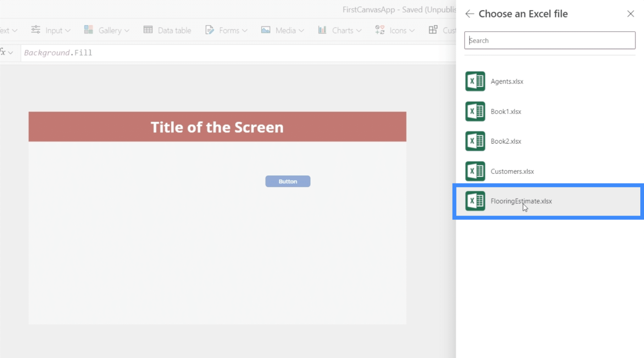Click the Input sliders icon
Screen dimensions: 644x358
click(x=36, y=30)
